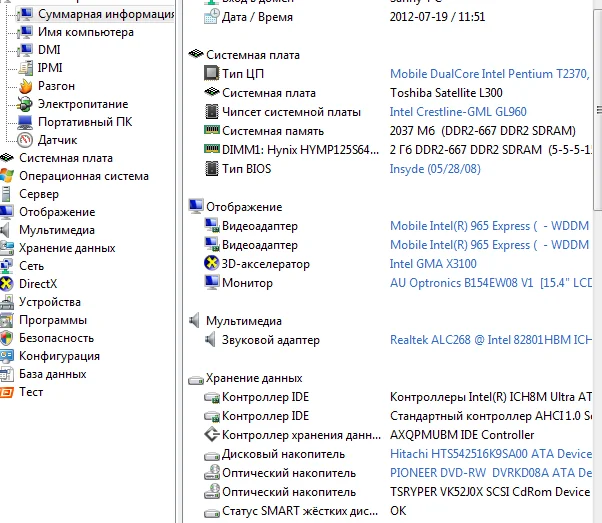Select the Дисковый накопитель drive icon
This screenshot has height=523, width=602.
click(x=212, y=455)
